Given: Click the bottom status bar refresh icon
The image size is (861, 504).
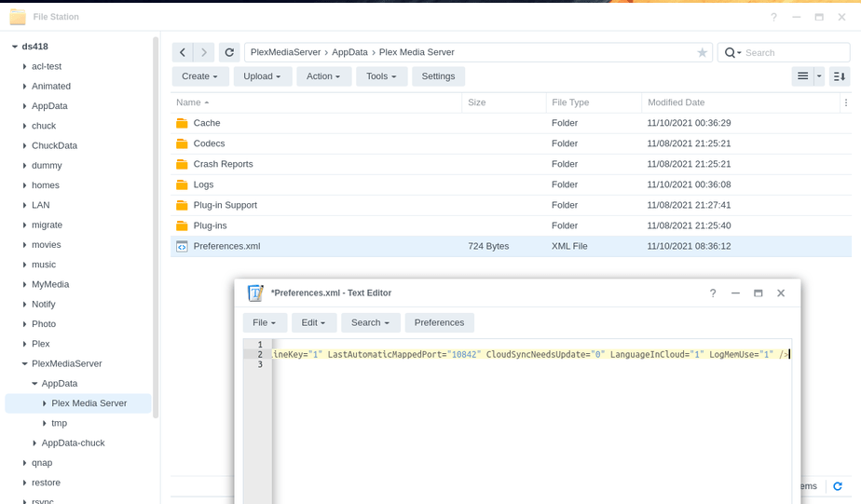Looking at the screenshot, I should coord(838,486).
